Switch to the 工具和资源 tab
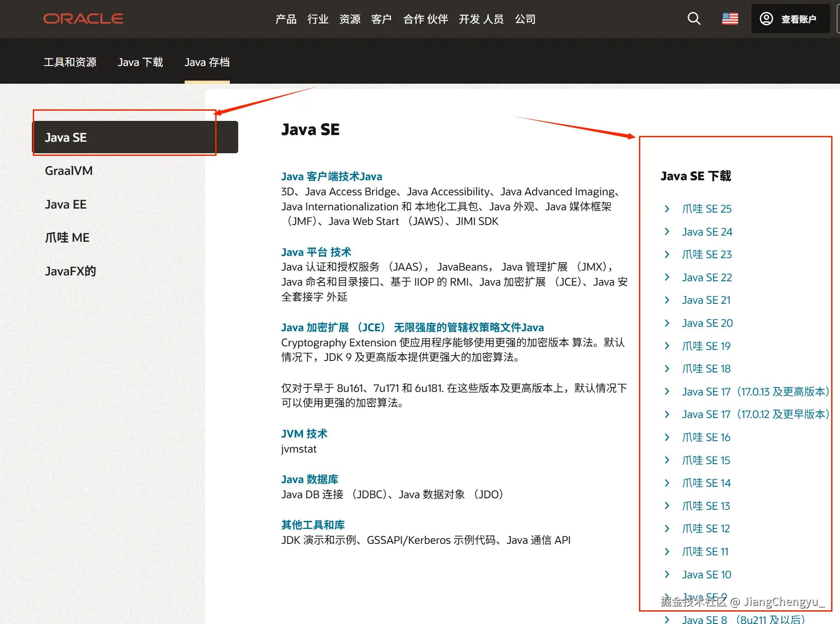 click(x=70, y=62)
